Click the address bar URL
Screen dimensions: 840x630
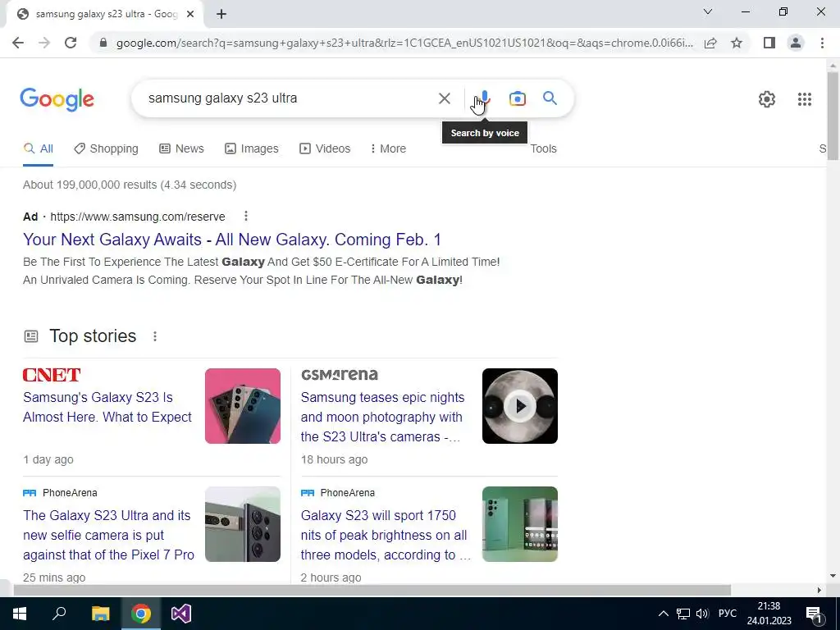pos(404,43)
